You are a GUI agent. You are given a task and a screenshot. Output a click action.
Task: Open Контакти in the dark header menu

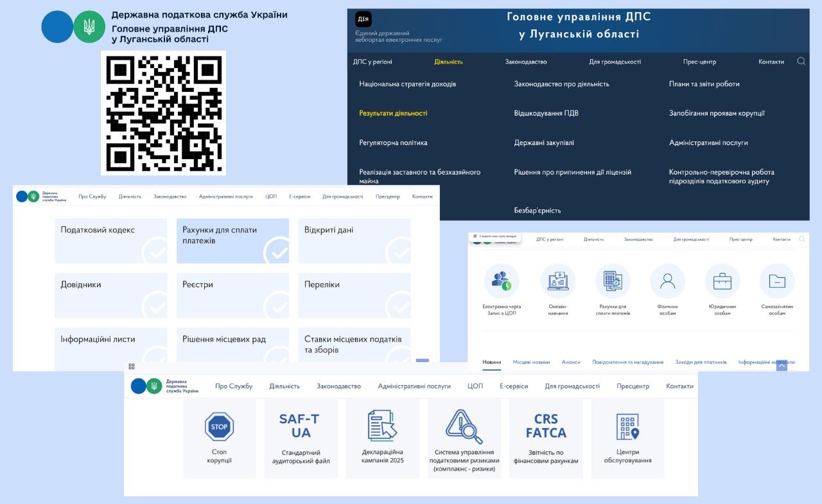pos(771,62)
